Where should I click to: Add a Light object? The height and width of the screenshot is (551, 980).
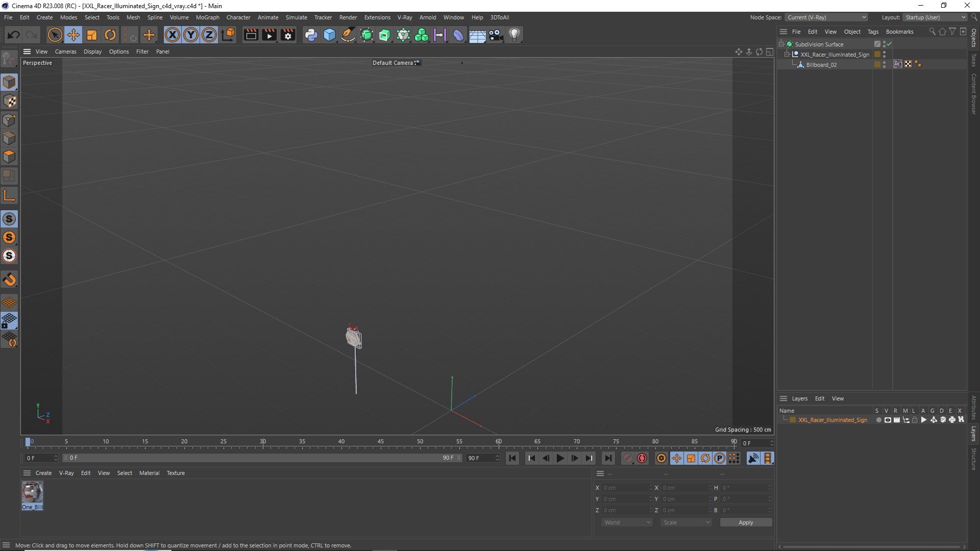click(514, 35)
